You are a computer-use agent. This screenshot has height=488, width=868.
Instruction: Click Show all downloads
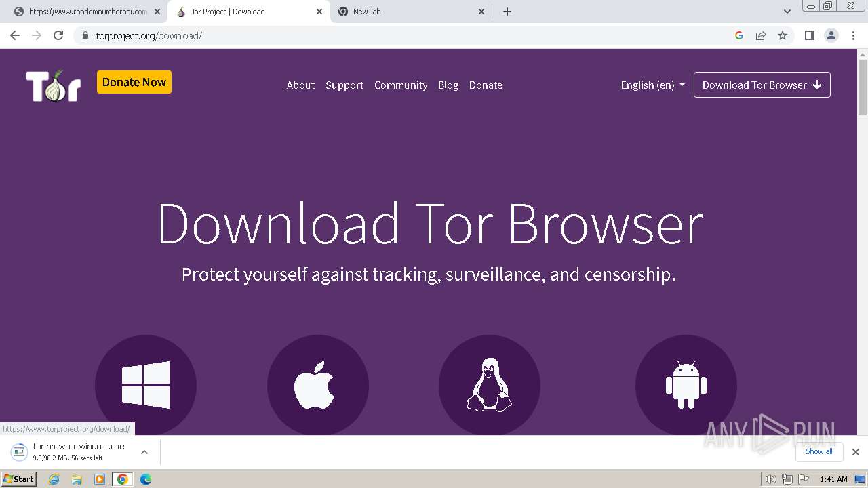[819, 451]
